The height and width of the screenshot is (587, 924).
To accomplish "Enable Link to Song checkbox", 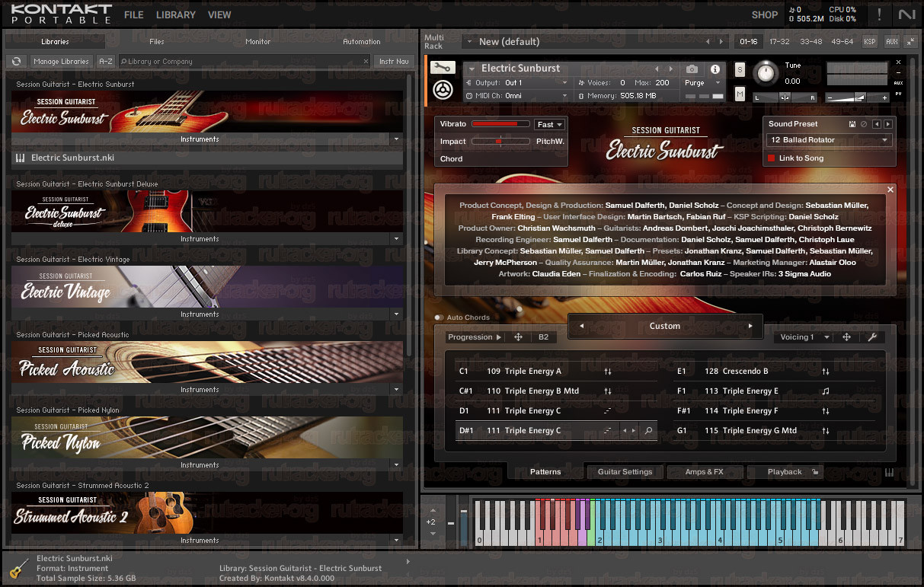I will [x=771, y=158].
